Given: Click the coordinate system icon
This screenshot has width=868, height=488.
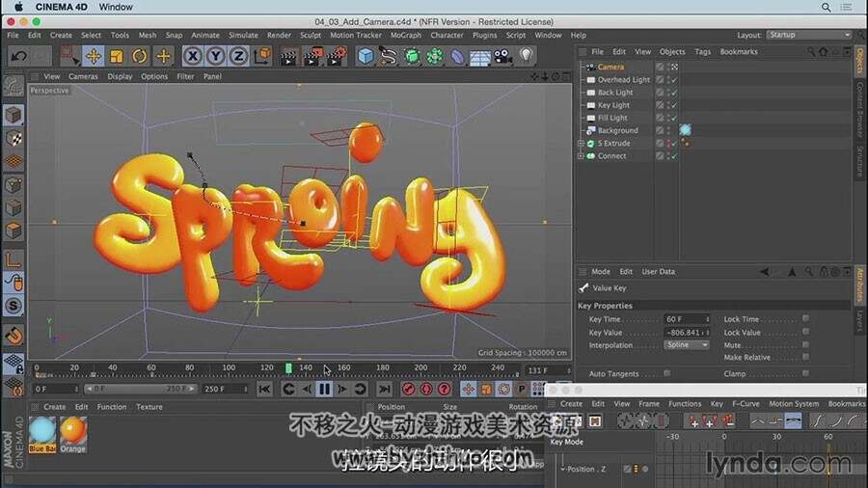Looking at the screenshot, I should (262, 56).
